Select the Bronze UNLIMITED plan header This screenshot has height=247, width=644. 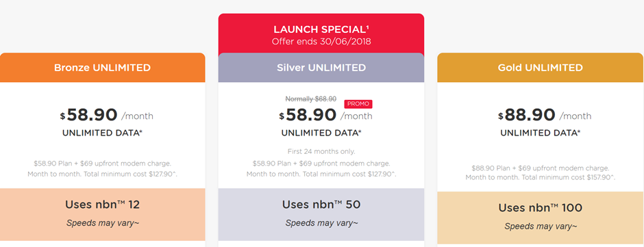102,68
